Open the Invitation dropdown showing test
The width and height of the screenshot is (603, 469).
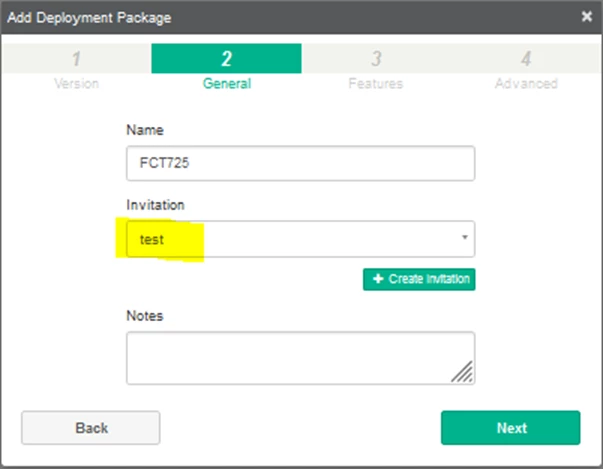300,239
